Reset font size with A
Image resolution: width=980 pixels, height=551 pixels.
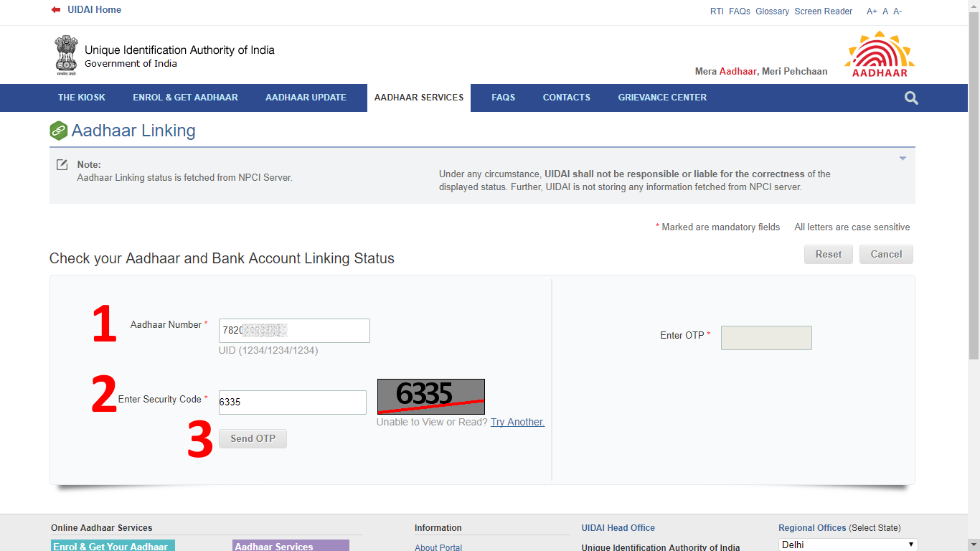click(x=885, y=11)
